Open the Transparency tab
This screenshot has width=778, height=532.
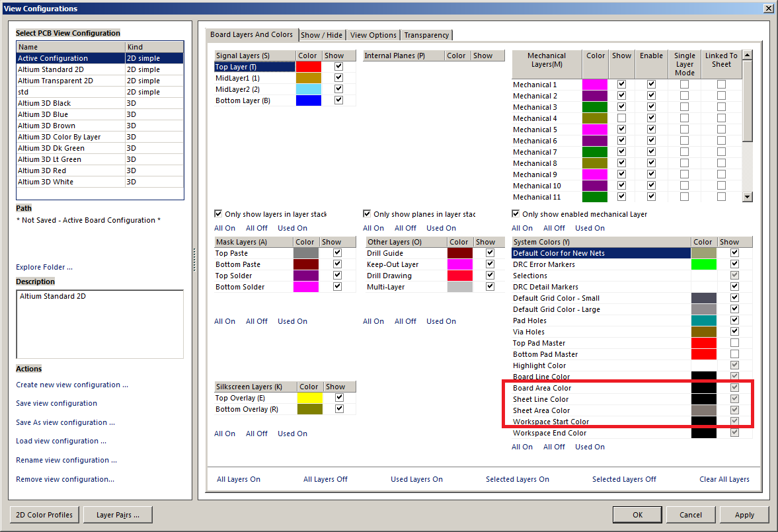pyautogui.click(x=426, y=35)
